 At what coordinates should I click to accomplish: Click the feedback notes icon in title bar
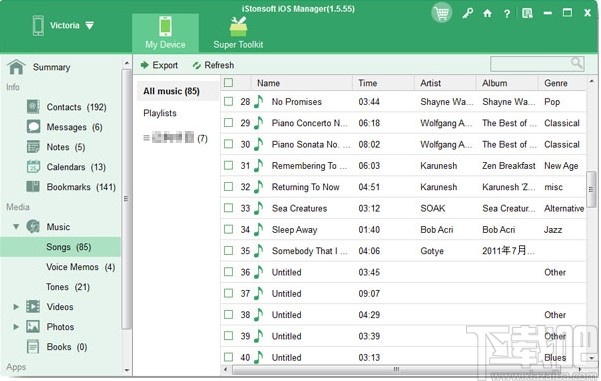coord(527,13)
